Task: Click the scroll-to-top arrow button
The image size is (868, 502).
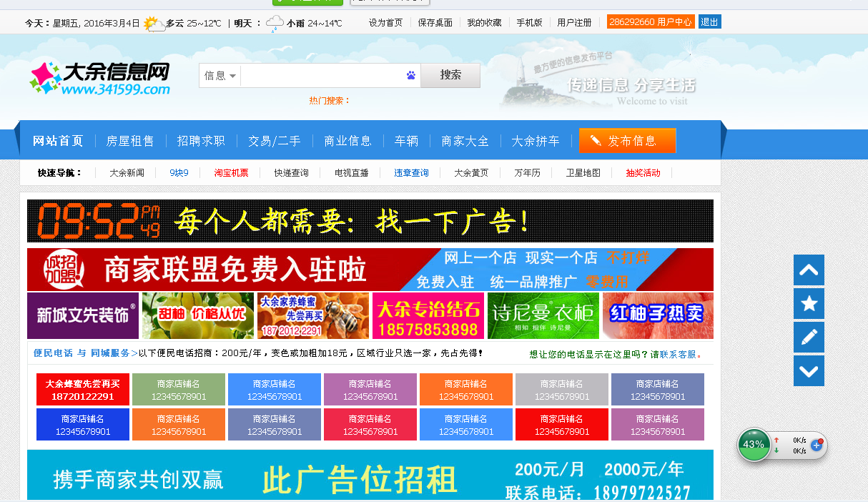Action: click(x=809, y=270)
